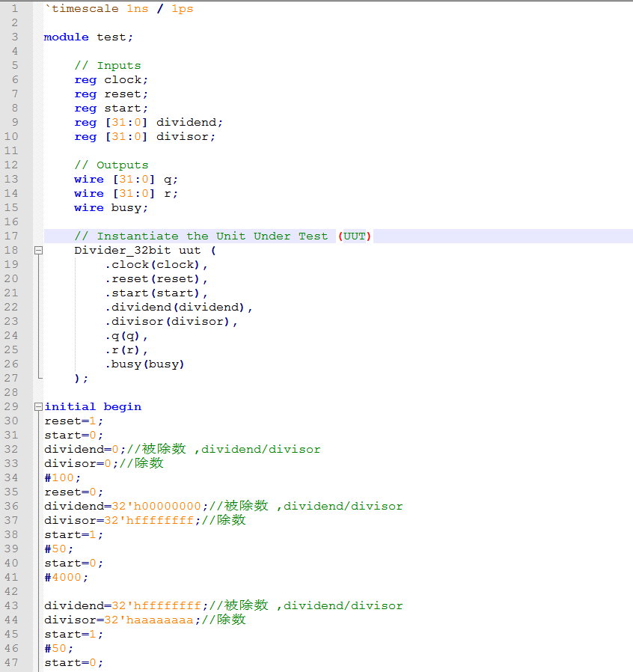
Task: Click the 'module test;' declaration
Action: click(x=88, y=37)
